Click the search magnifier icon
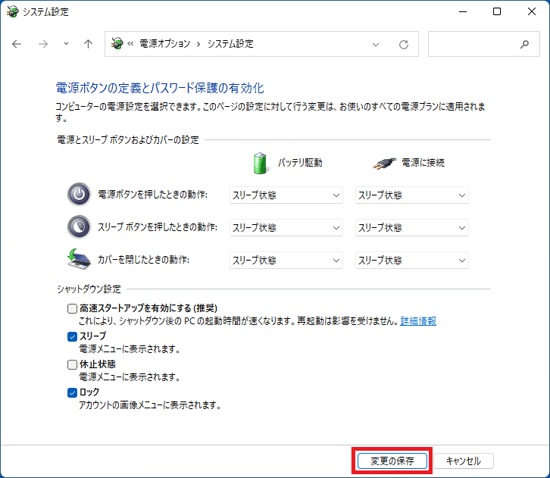 [524, 44]
